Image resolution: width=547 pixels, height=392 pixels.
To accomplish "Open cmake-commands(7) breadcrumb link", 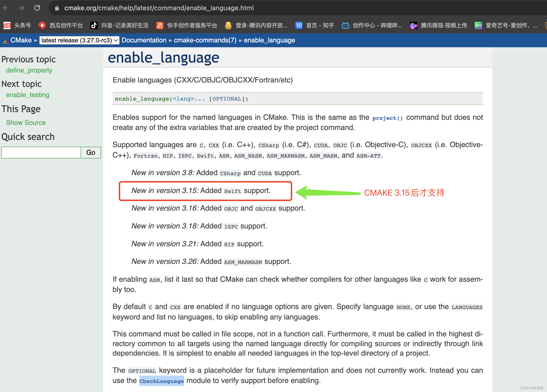I will coord(205,40).
